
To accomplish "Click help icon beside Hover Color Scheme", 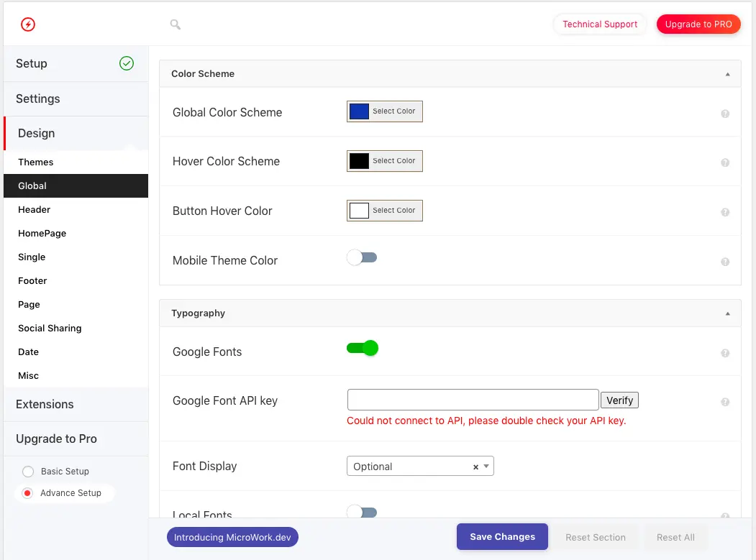I will 725,162.
